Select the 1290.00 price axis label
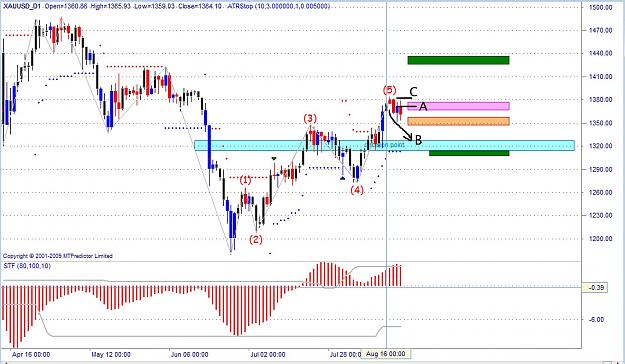 (600, 169)
